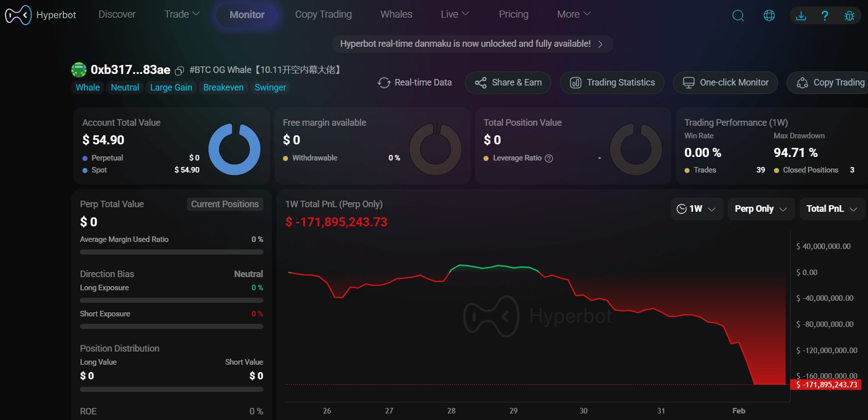Screen dimensions: 868x420
Task: Click the download app icon
Action: click(x=801, y=16)
